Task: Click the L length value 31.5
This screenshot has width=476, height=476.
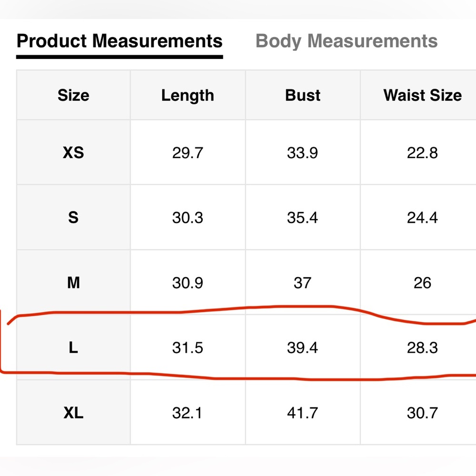Action: [188, 347]
